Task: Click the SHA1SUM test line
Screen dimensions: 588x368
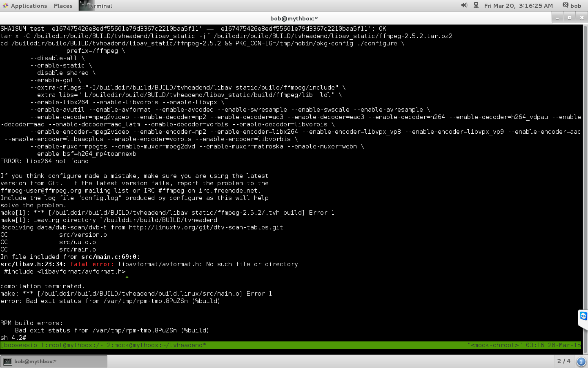Action: [193, 29]
